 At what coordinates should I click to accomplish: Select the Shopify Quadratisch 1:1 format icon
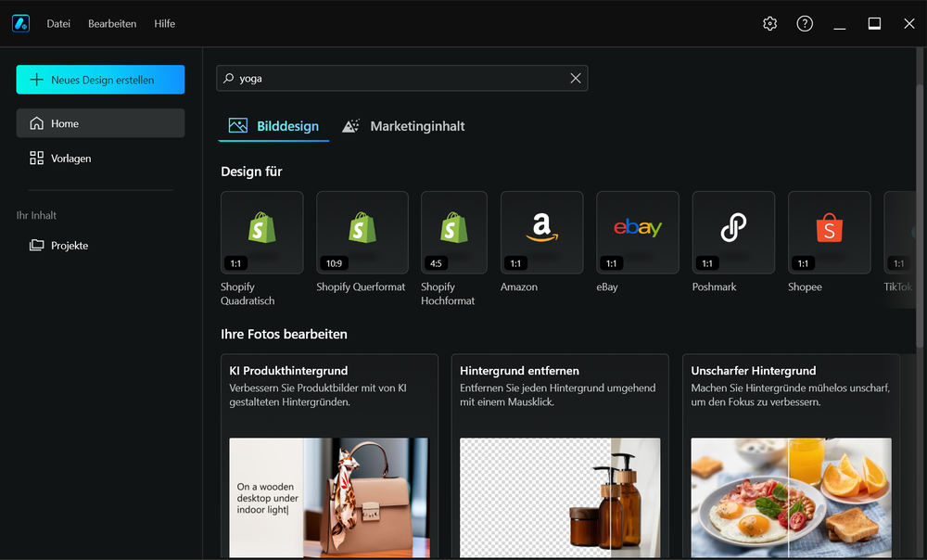coord(262,232)
